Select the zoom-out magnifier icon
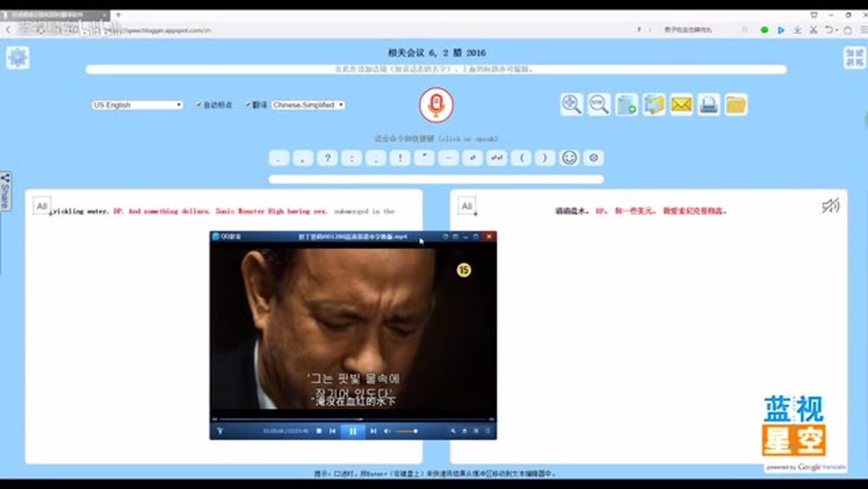This screenshot has height=489, width=868. coord(598,105)
